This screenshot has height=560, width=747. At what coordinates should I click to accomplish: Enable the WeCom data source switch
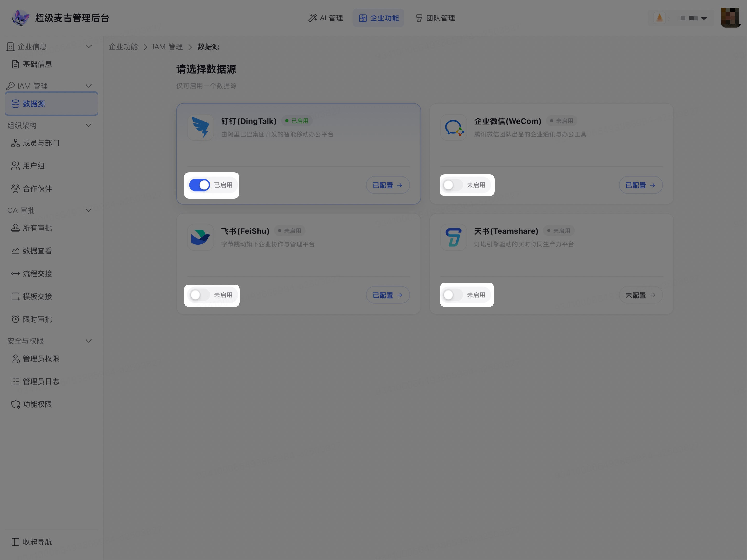click(x=452, y=185)
